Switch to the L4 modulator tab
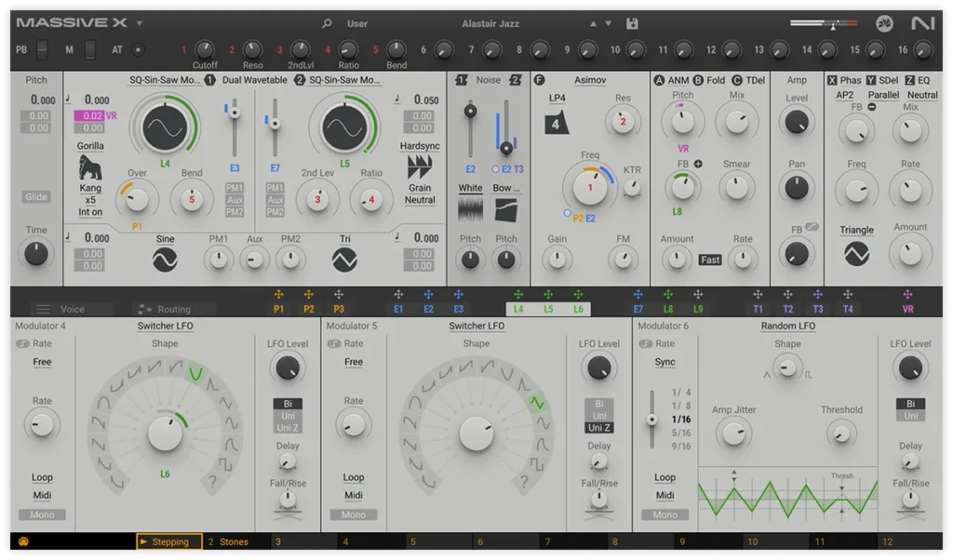 click(517, 309)
